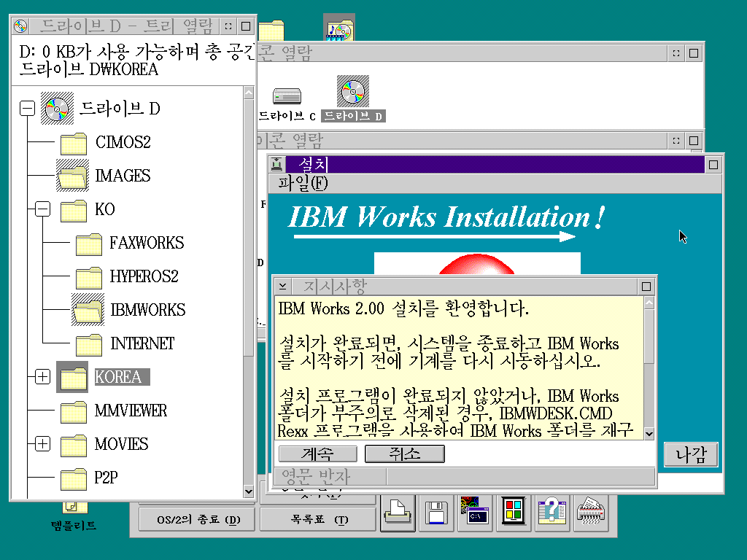Click the 계속 continue button
Viewport: 747px width, 560px height.
[x=318, y=454]
